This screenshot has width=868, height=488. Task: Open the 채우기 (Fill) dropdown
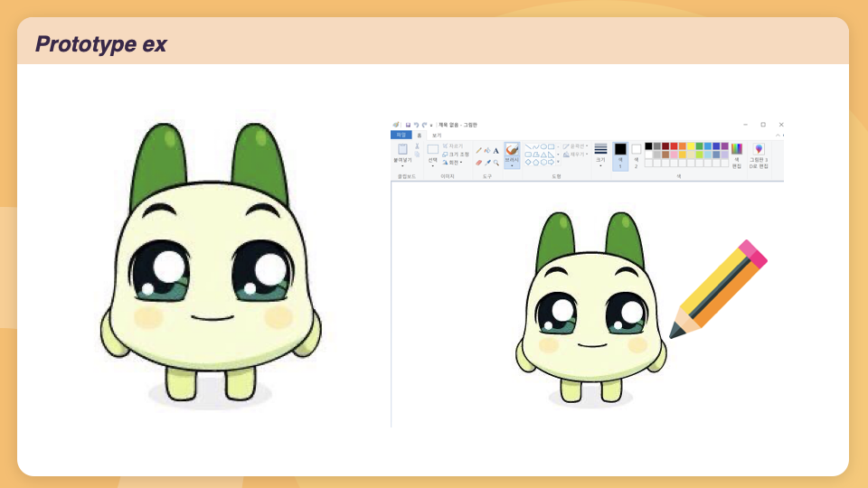point(575,155)
